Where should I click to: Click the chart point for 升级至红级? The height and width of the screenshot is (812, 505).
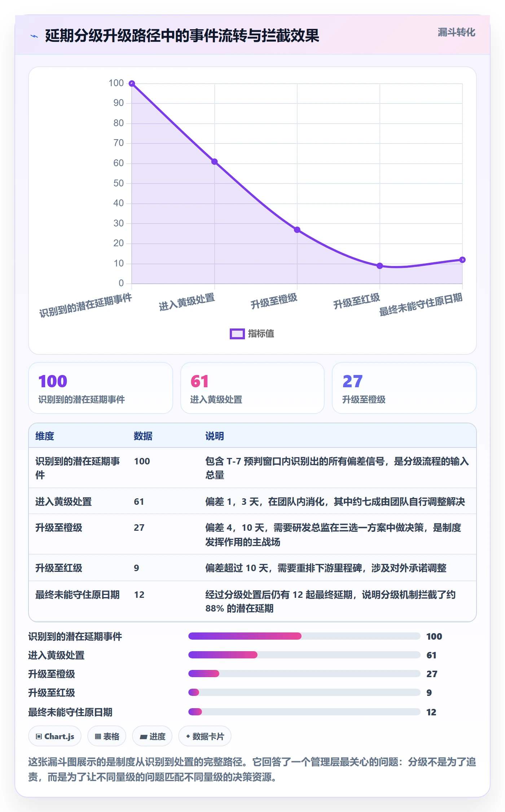tap(380, 266)
